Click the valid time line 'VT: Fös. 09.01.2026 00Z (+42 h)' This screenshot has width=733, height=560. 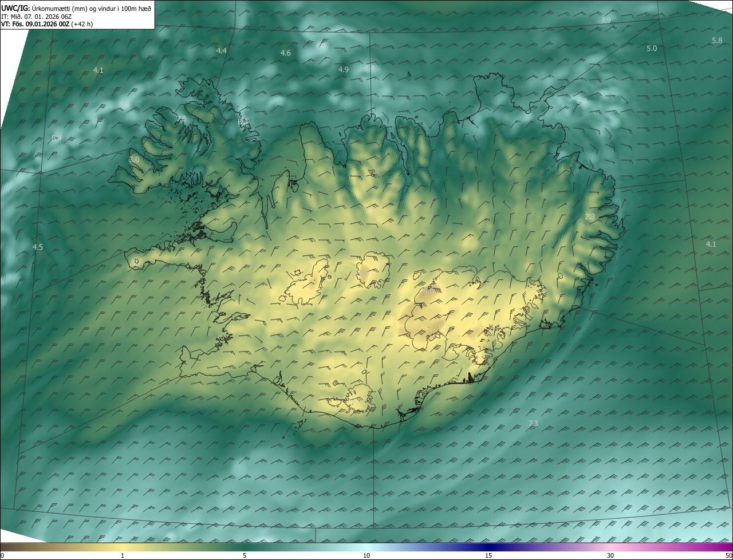click(47, 24)
